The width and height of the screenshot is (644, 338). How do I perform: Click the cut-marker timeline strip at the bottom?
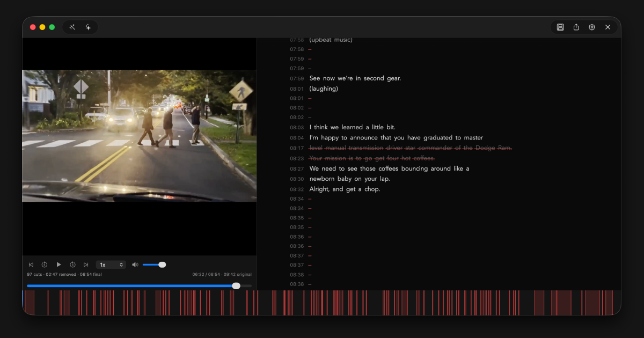[321, 303]
